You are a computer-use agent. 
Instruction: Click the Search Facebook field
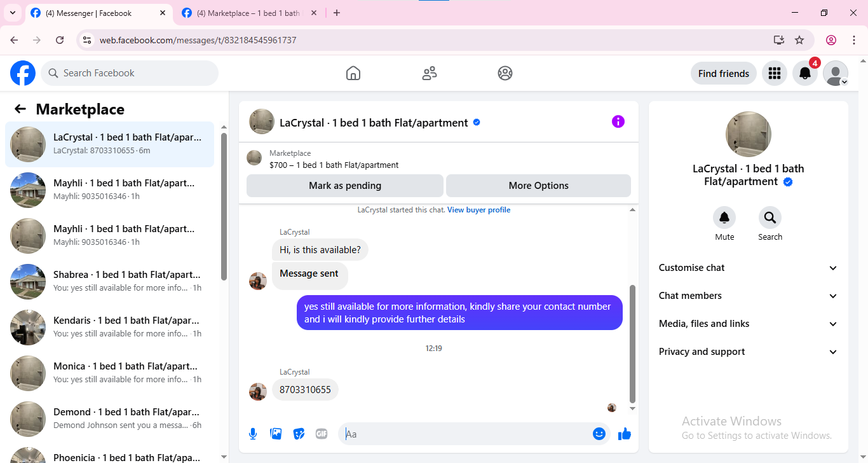[x=130, y=73]
